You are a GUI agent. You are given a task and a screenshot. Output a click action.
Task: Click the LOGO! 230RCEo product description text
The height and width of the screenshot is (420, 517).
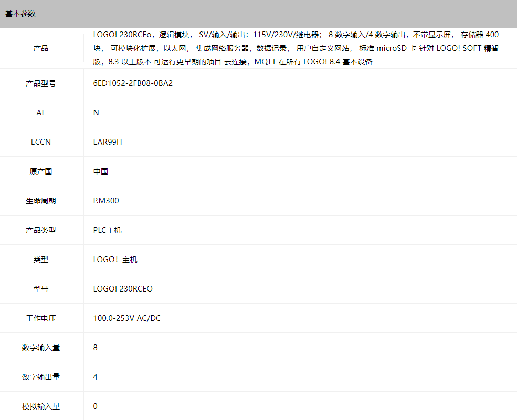[296, 48]
